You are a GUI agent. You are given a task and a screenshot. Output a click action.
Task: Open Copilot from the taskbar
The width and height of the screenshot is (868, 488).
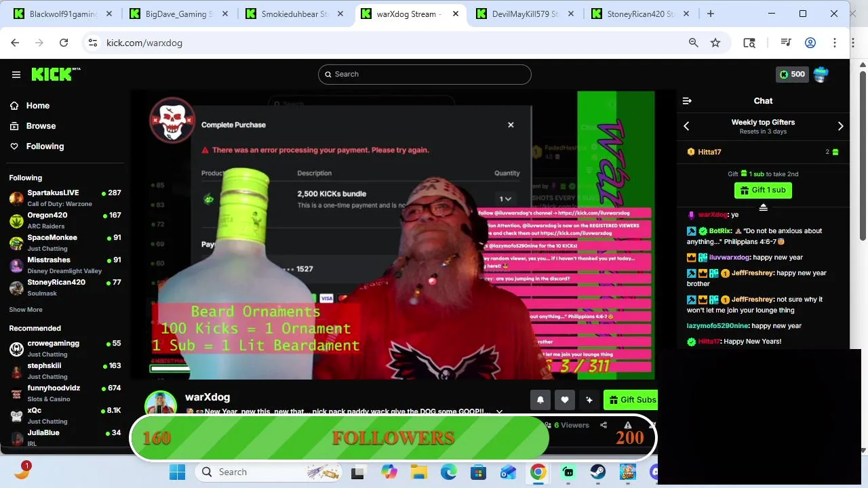[389, 472]
